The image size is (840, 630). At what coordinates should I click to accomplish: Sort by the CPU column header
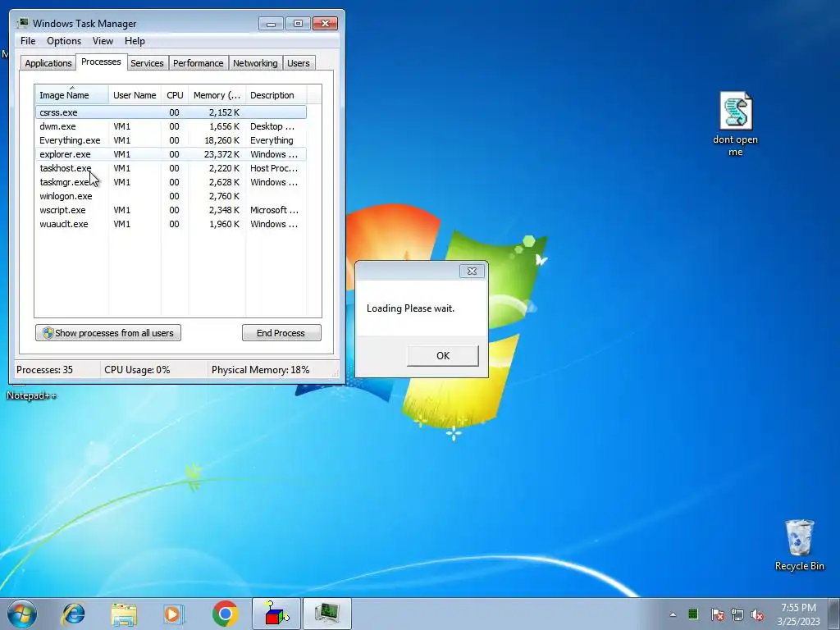pos(175,95)
